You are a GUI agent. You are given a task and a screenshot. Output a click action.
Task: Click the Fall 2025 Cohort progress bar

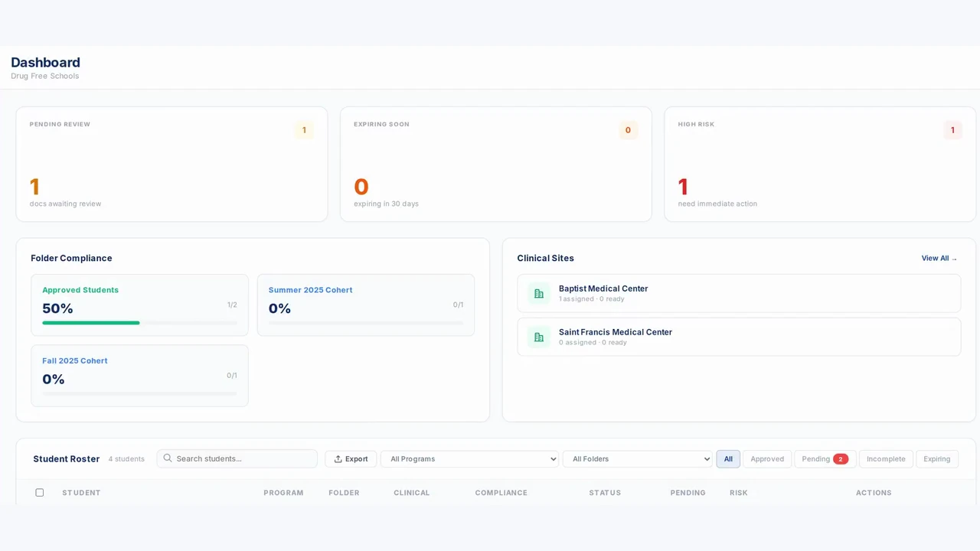pyautogui.click(x=139, y=393)
